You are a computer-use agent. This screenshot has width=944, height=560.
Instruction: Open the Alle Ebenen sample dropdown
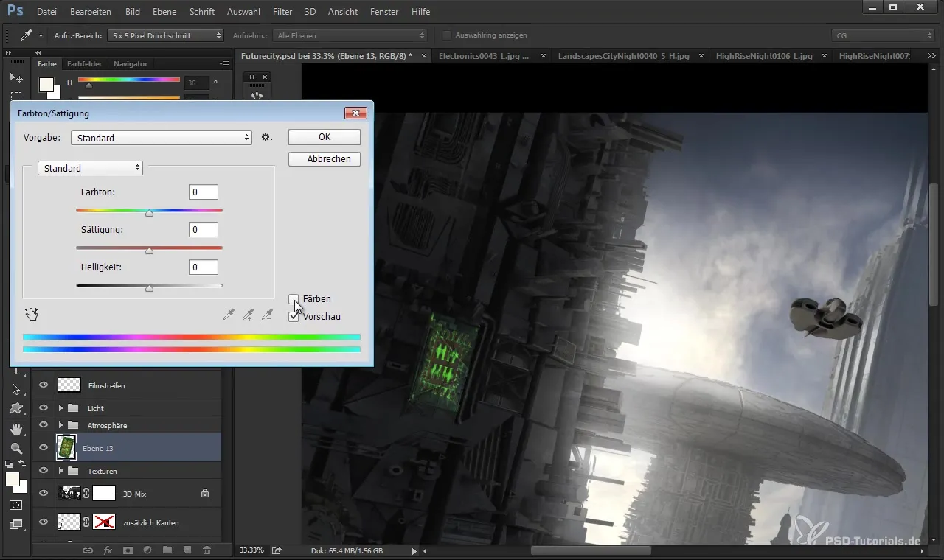[350, 35]
